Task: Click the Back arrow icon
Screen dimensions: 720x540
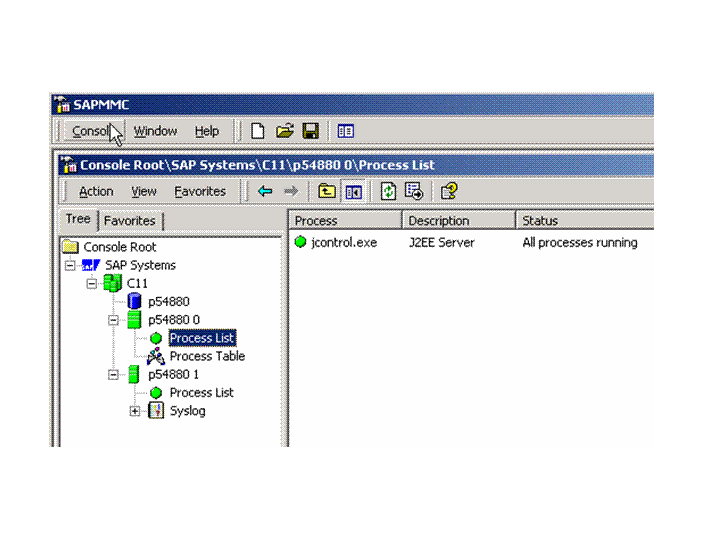Action: [265, 191]
